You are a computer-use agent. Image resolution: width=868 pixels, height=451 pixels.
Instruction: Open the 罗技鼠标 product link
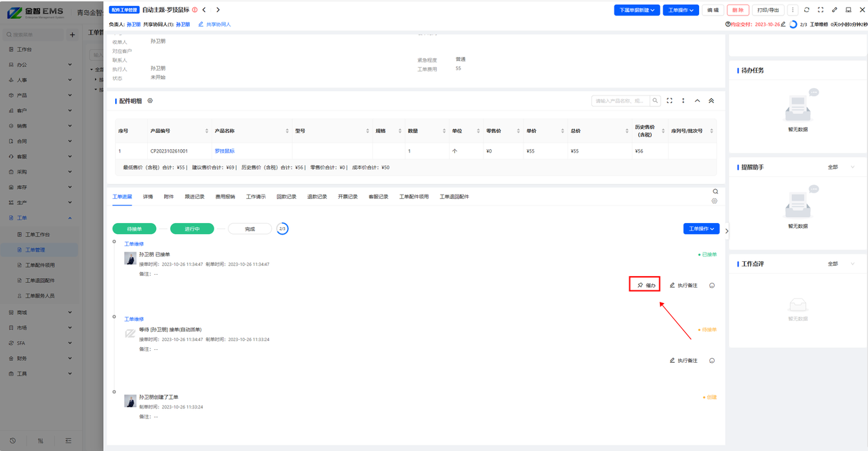[x=224, y=151]
